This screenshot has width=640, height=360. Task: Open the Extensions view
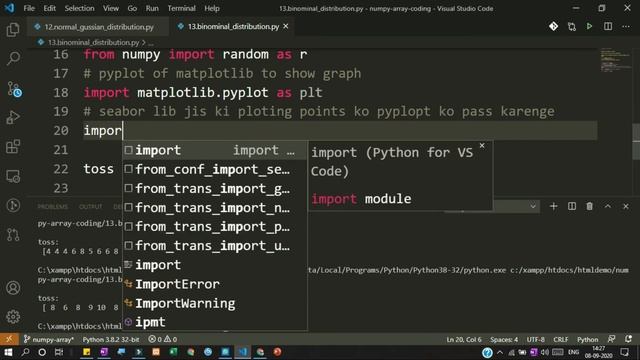tap(13, 147)
